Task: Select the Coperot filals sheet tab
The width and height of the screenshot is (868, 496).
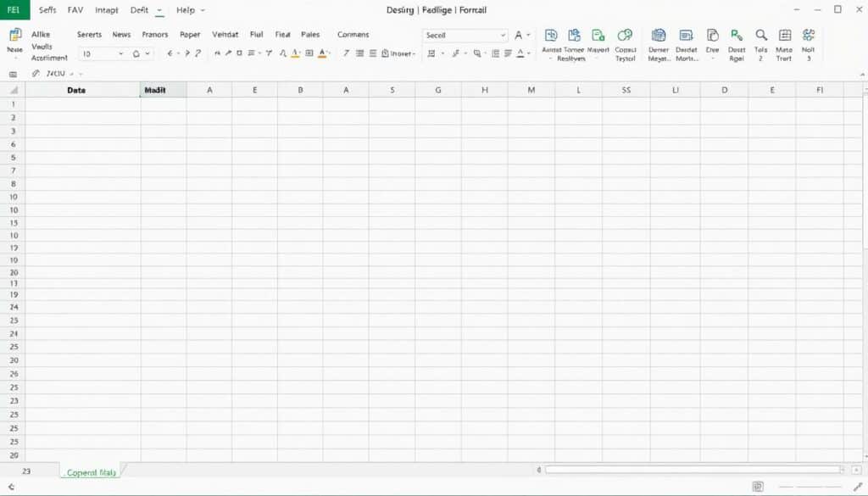Action: pyautogui.click(x=92, y=472)
